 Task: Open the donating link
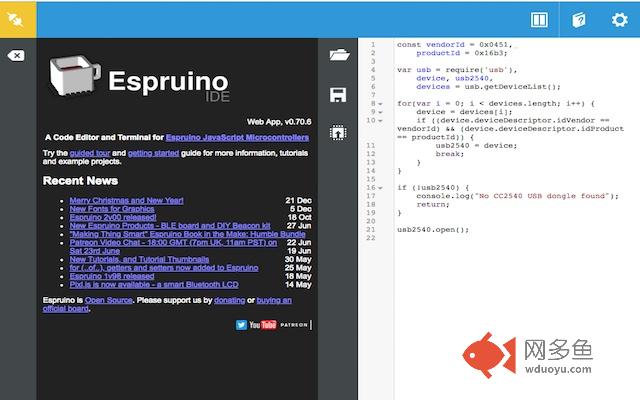point(229,300)
